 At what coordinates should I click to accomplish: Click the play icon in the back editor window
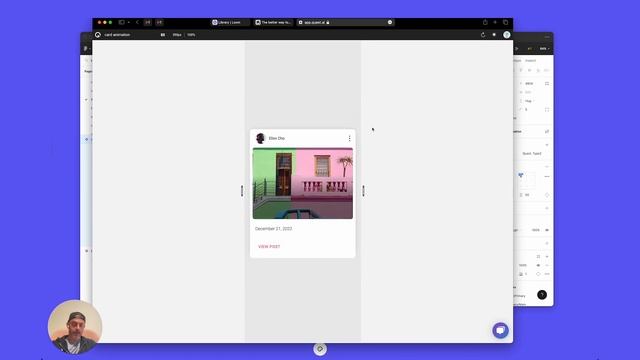(517, 49)
